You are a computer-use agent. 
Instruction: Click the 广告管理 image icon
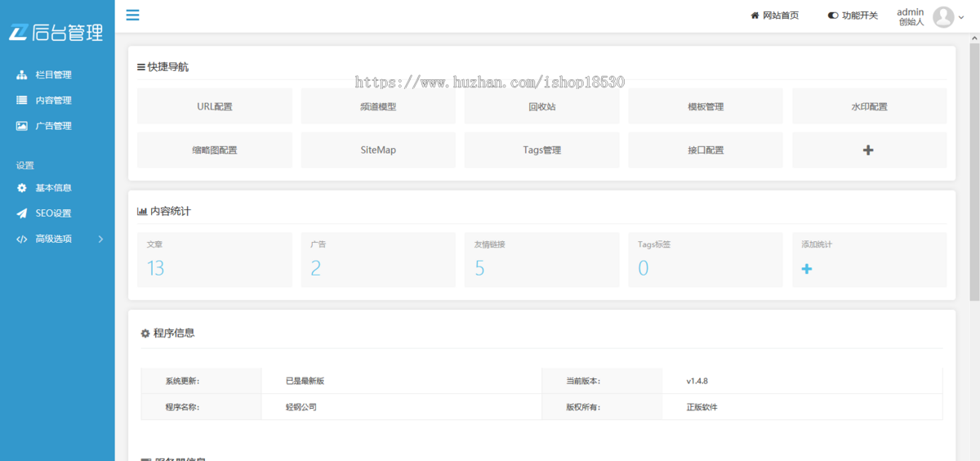coord(22,126)
